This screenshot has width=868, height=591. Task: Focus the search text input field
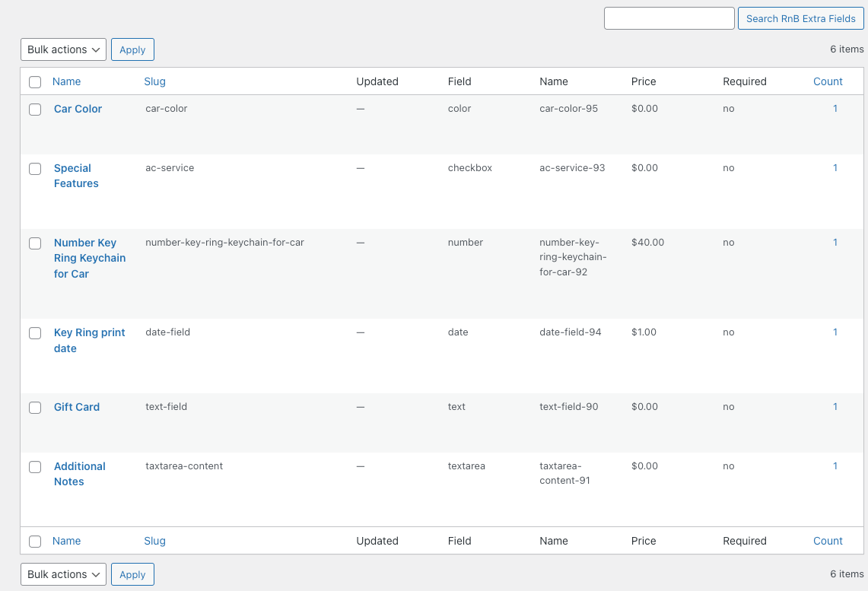pyautogui.click(x=669, y=19)
